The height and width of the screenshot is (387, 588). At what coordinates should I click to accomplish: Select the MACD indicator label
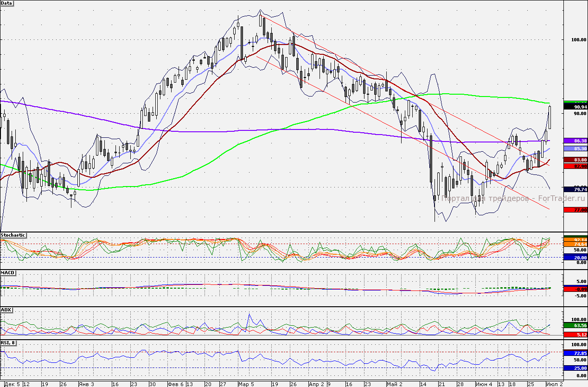[7, 272]
